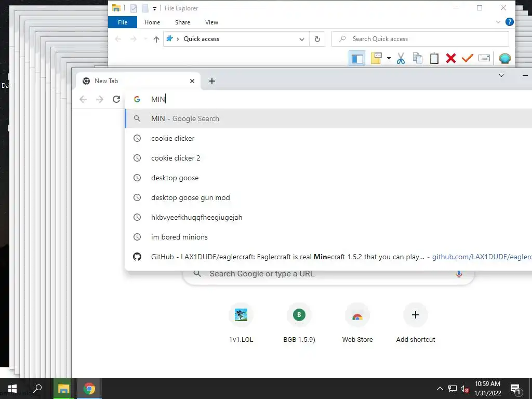Select the New Tab tab in Chrome
Screen dimensions: 532x399
pos(138,81)
